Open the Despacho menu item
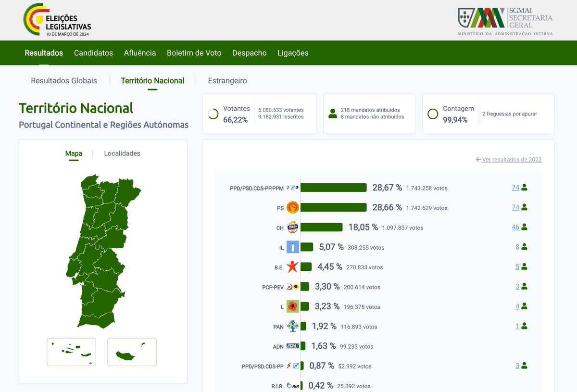 (250, 53)
